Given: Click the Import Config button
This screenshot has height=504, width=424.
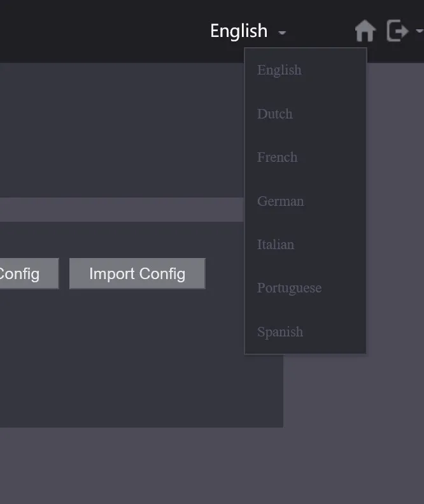Looking at the screenshot, I should [138, 273].
